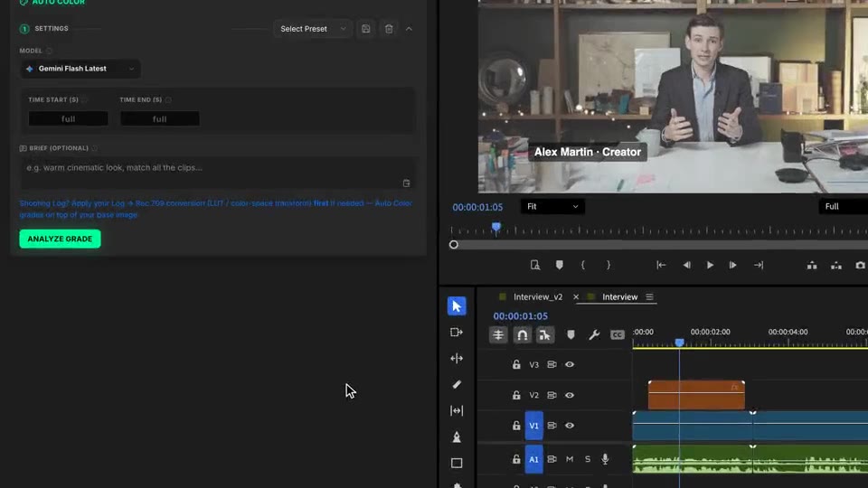Select the orange clip on V2
The width and height of the screenshot is (868, 488).
(x=696, y=395)
